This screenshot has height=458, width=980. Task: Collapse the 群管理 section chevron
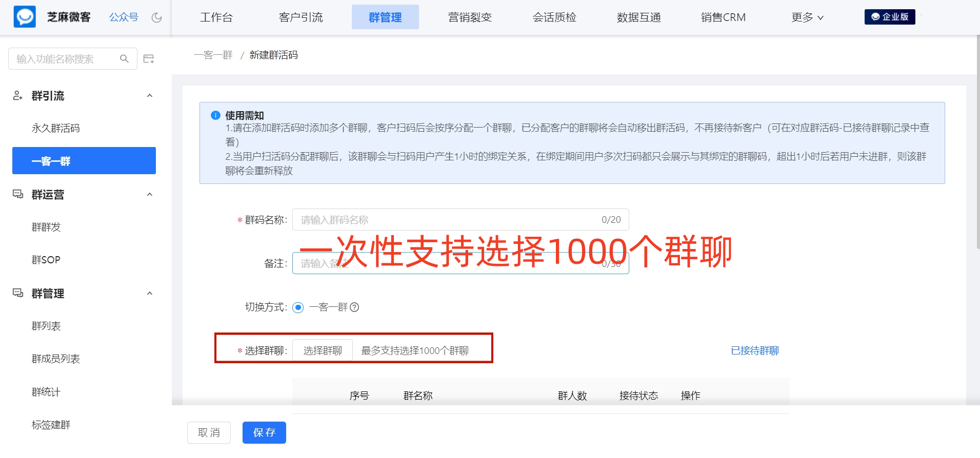pos(150,293)
